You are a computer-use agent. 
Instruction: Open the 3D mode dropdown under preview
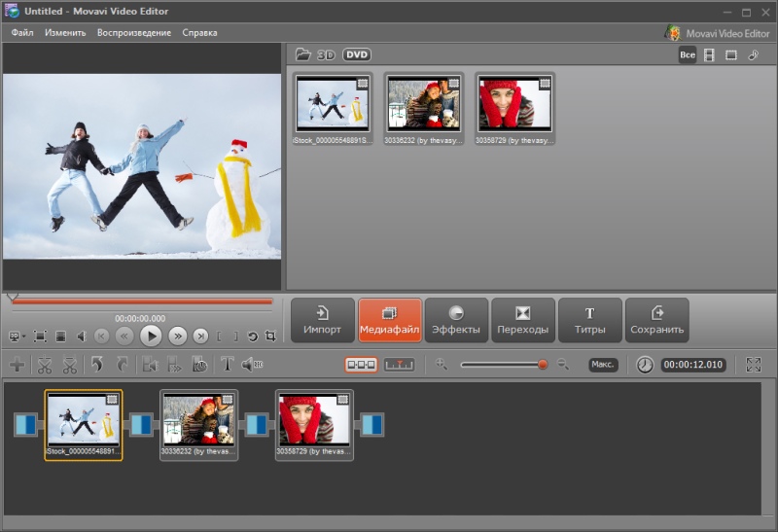click(x=18, y=337)
